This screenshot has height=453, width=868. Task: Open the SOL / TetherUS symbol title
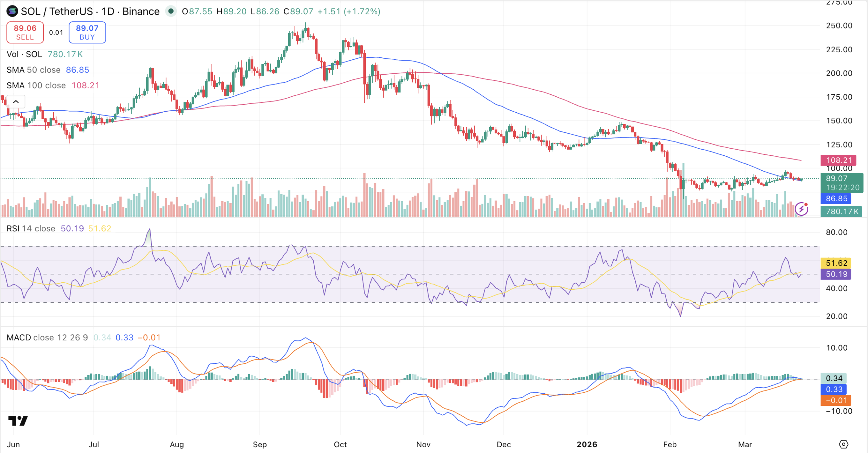[57, 11]
